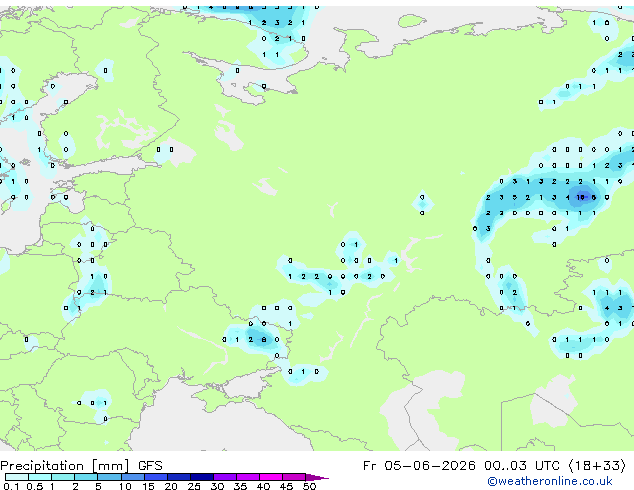Open the weatheronline.co.uk link
The image size is (634, 490).
pos(550,481)
